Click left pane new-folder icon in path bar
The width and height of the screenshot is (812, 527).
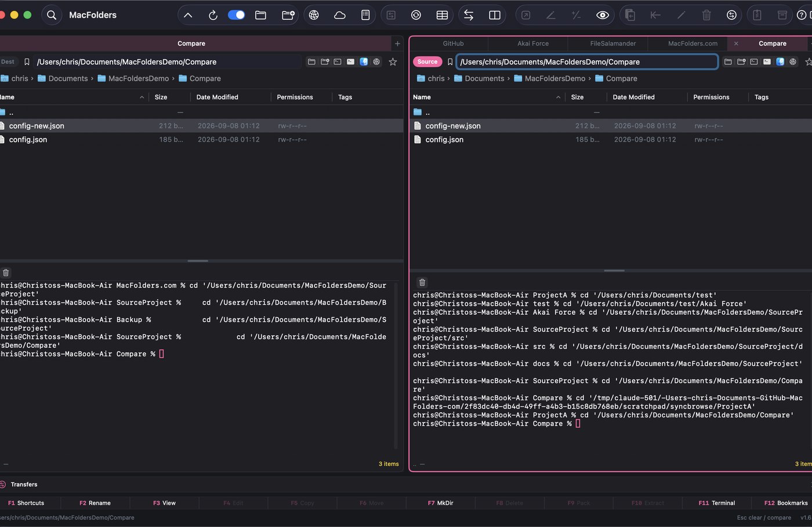(325, 61)
